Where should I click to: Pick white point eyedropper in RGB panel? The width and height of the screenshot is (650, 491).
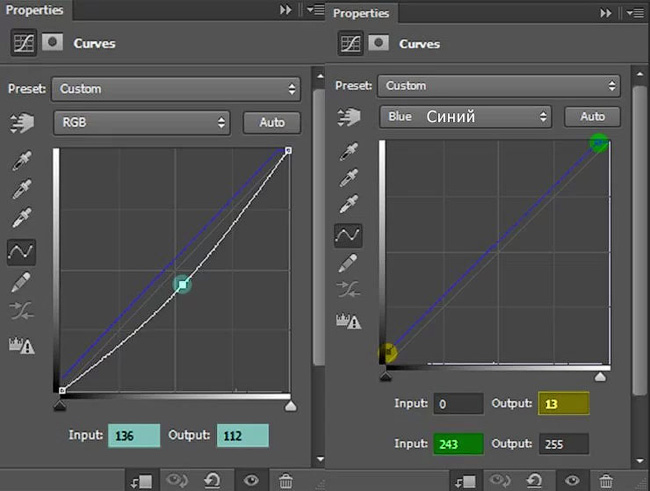pos(22,217)
